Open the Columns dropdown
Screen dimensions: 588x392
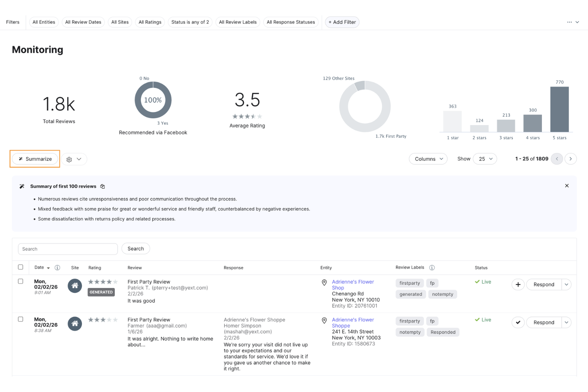coord(428,158)
